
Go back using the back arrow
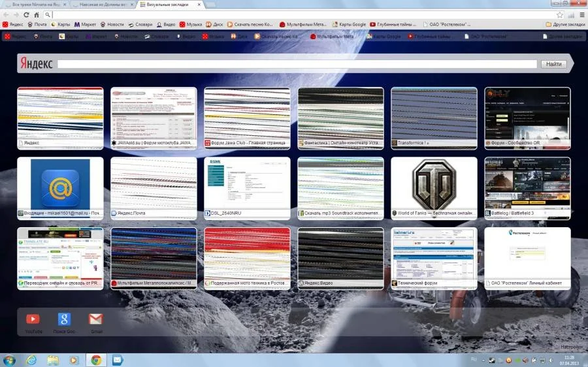[x=6, y=14]
